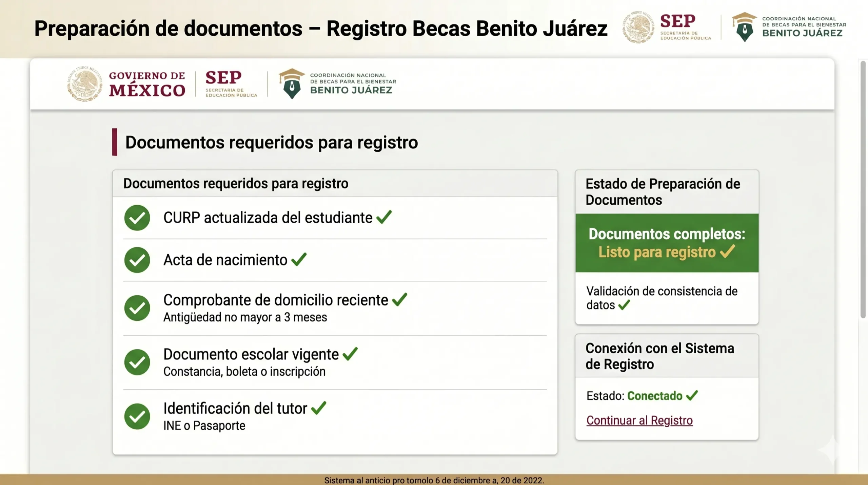Click the Documentos requeridos para registro section heading

pos(271,142)
